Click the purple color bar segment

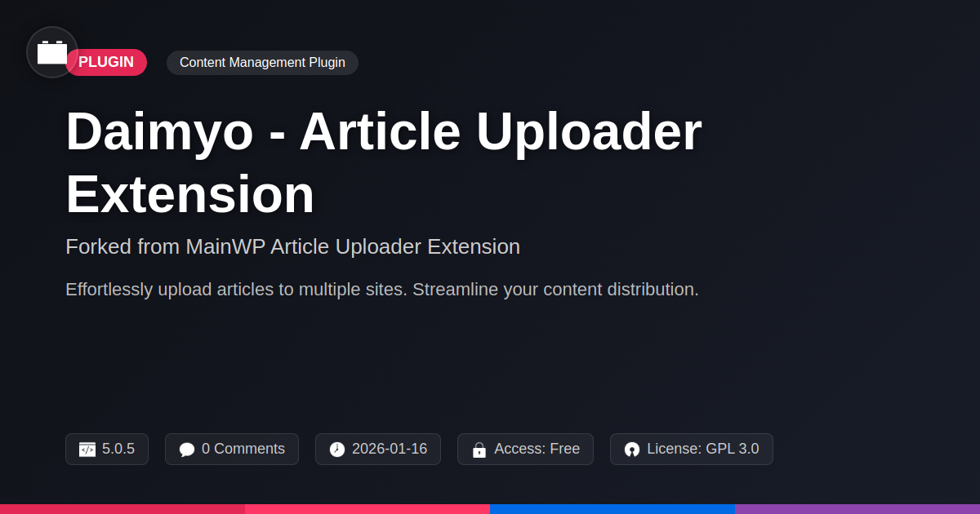[x=857, y=509]
